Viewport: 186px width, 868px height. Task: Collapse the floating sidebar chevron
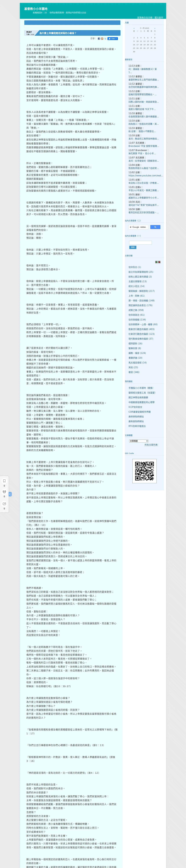click(x=10, y=494)
